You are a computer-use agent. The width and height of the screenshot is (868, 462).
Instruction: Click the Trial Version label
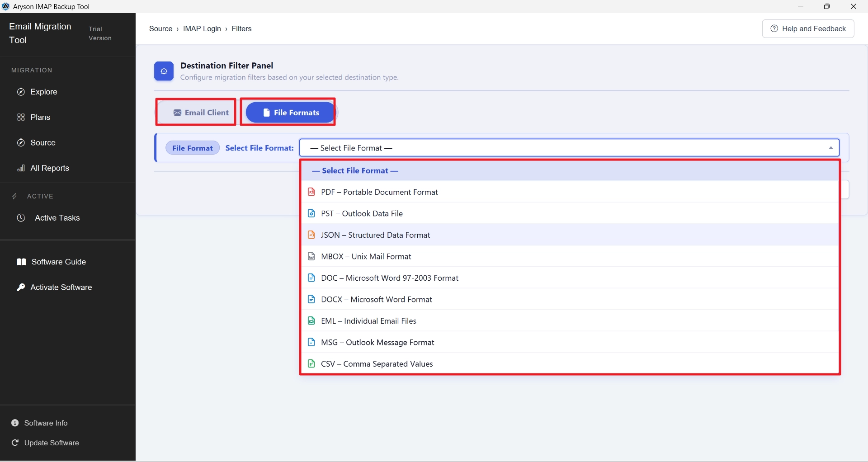click(x=100, y=33)
